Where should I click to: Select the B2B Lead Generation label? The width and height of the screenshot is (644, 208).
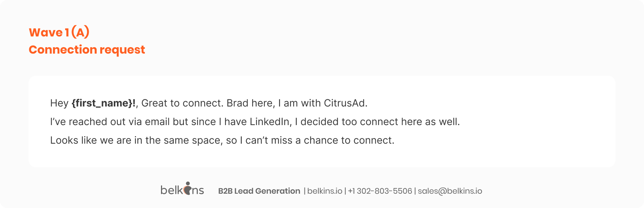[x=259, y=191]
